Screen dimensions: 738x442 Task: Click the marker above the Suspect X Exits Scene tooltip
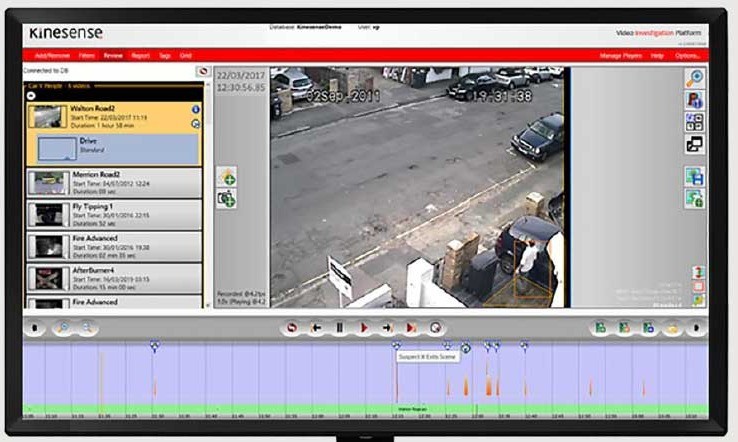point(396,346)
